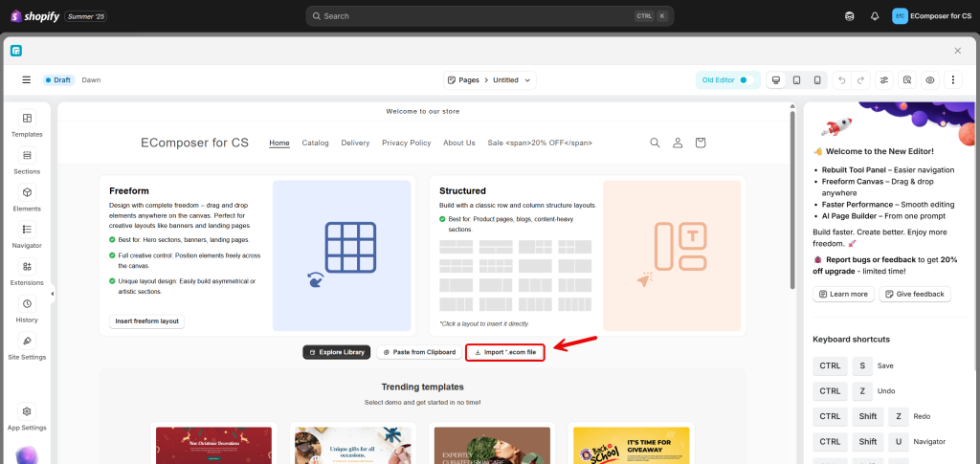Click the Freeform blue grid illustration
The width and height of the screenshot is (980, 464).
pyautogui.click(x=342, y=255)
